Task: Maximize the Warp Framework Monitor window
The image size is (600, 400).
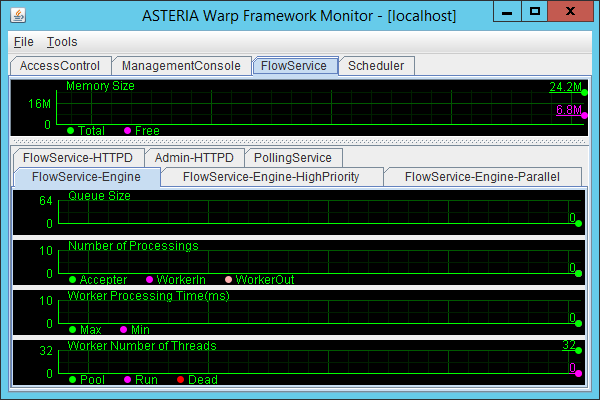Action: click(x=535, y=11)
